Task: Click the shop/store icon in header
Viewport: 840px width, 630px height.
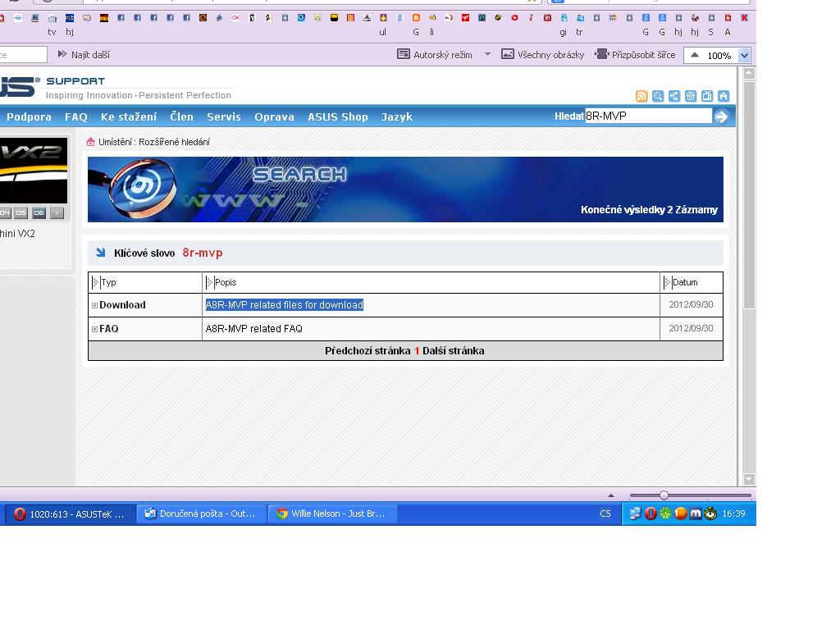Action: 724,96
